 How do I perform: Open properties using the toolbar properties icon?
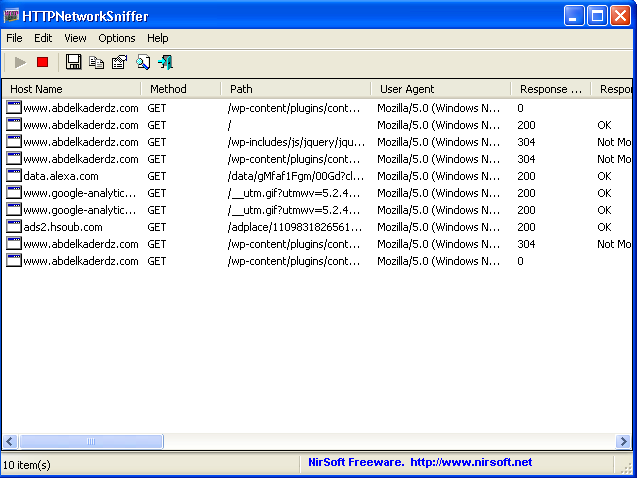(119, 62)
